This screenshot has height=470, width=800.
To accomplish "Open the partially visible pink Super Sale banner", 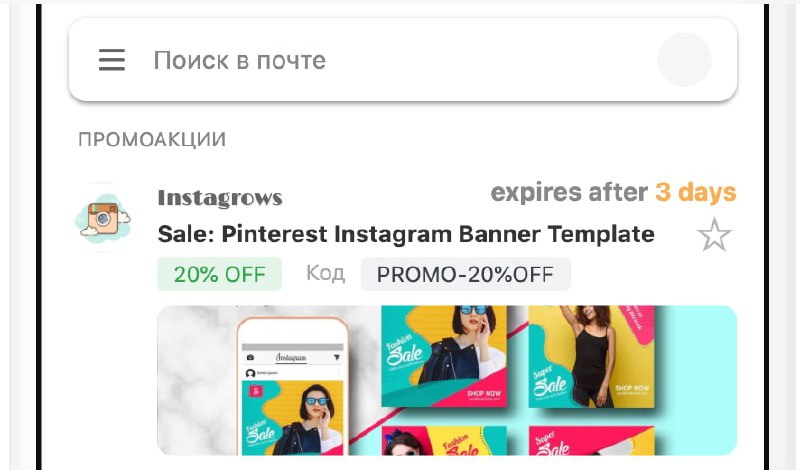I will click(x=591, y=441).
